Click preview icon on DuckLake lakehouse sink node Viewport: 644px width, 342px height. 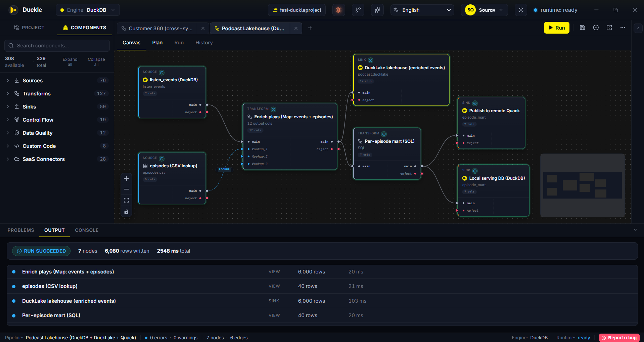pyautogui.click(x=370, y=60)
